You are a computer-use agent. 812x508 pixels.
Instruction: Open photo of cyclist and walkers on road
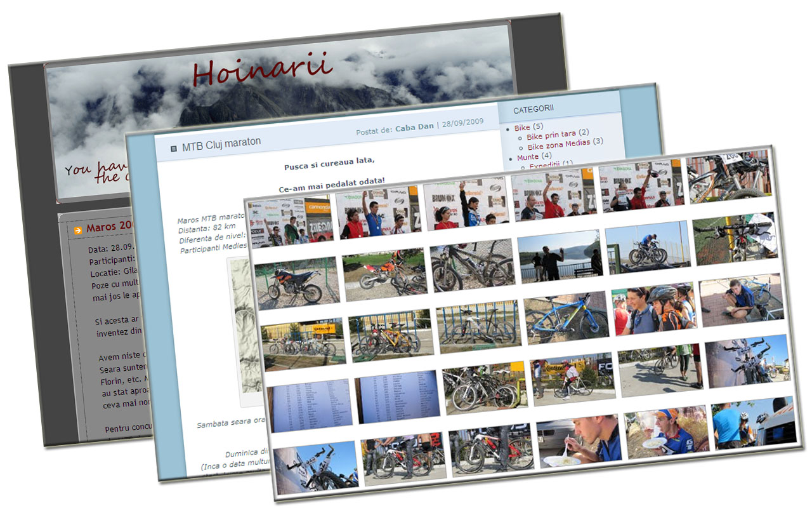(x=660, y=369)
